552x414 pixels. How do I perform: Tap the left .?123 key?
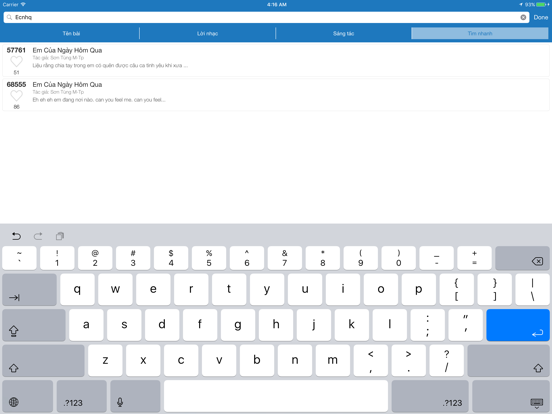[82, 396]
